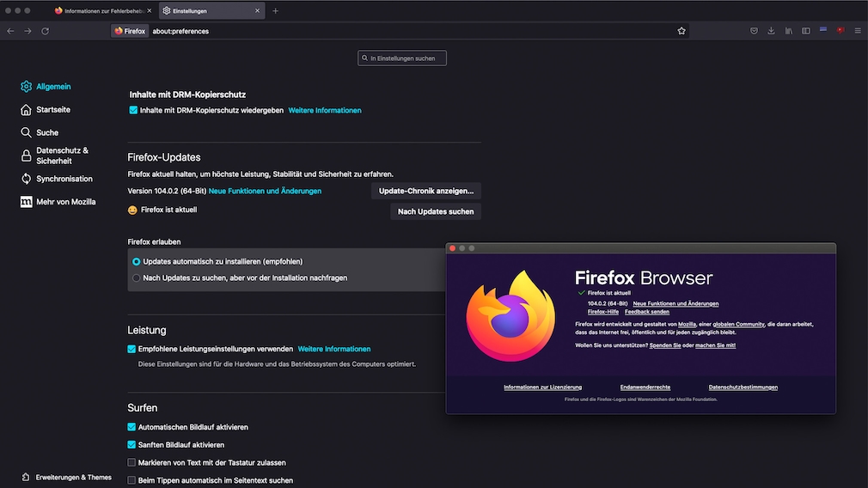Select Nach Updates suchen aber nachfragen option
The height and width of the screenshot is (488, 868).
coord(136,278)
